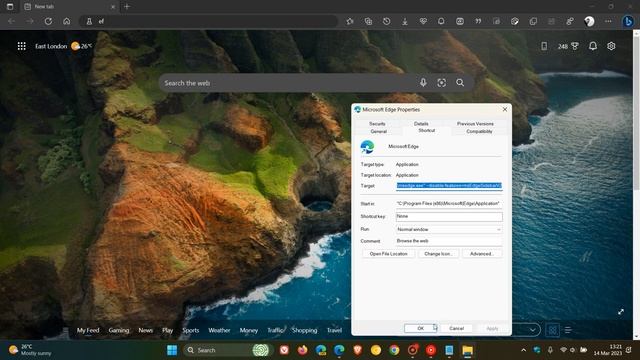Open Bing Discover sidebar button
Image resolution: width=640 pixels, height=360 pixels.
[x=628, y=21]
